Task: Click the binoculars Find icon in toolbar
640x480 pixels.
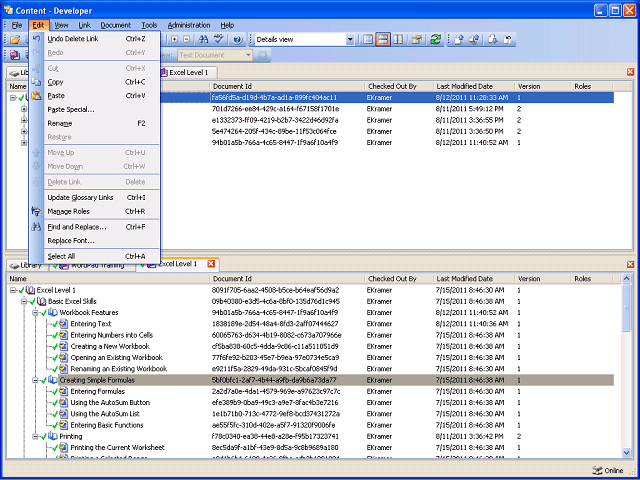Action: (203, 40)
